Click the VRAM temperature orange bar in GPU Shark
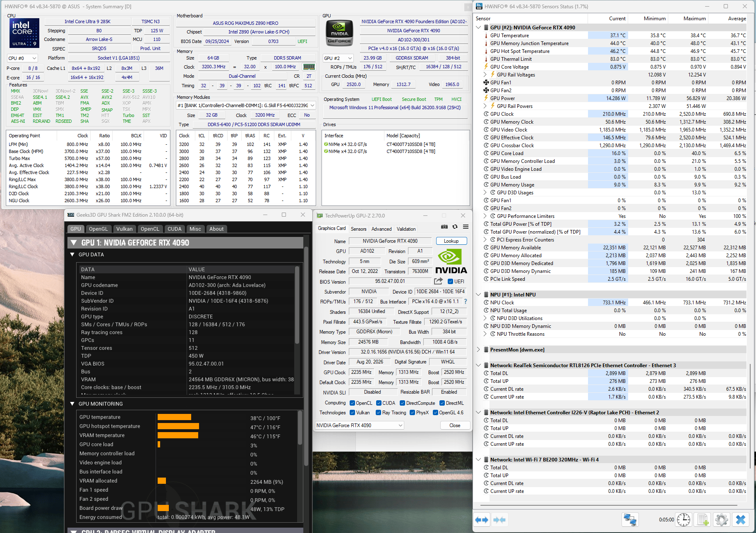 coord(178,435)
